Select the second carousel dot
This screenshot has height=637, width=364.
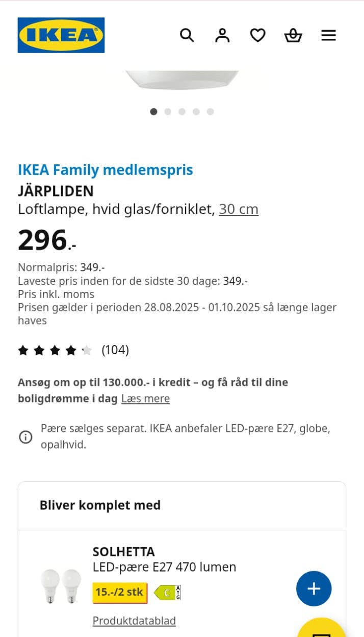tap(168, 111)
